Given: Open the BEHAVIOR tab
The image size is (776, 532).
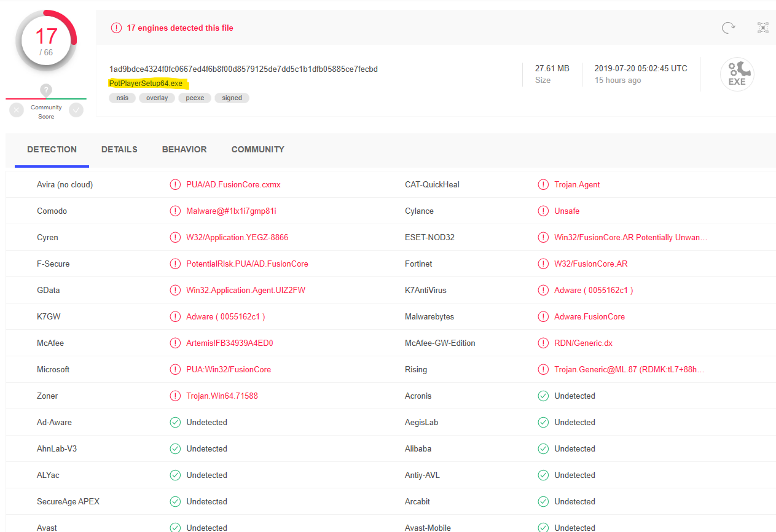Looking at the screenshot, I should 184,149.
